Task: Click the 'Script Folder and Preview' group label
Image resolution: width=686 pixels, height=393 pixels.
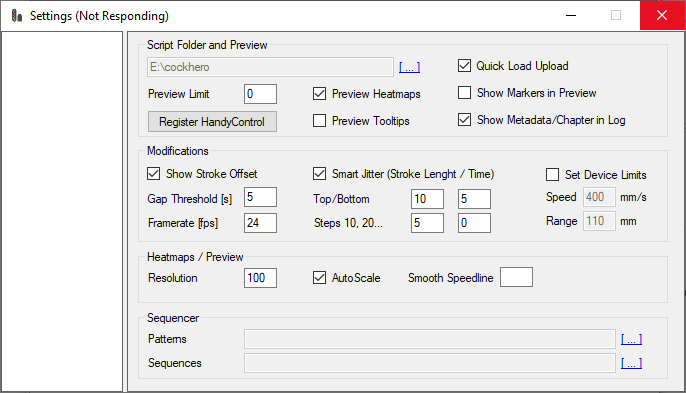Action: click(x=207, y=45)
